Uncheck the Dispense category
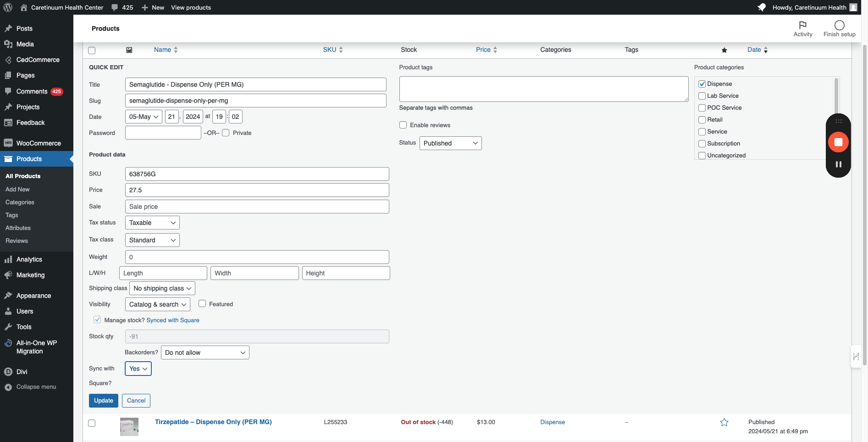 click(x=702, y=84)
